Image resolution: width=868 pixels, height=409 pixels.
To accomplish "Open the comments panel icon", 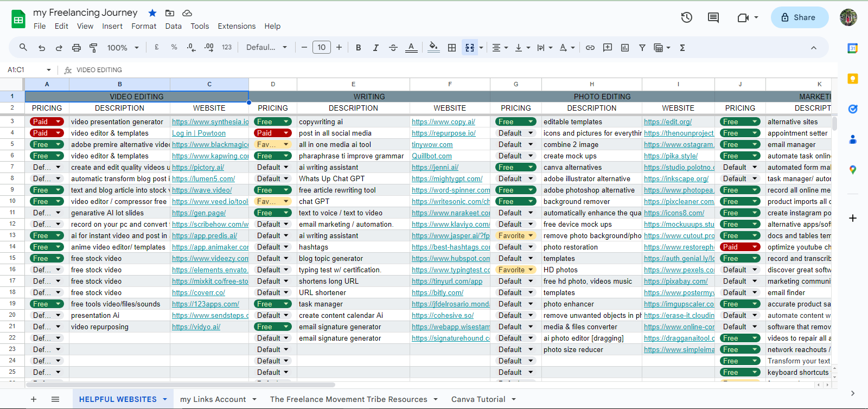I will coord(713,17).
